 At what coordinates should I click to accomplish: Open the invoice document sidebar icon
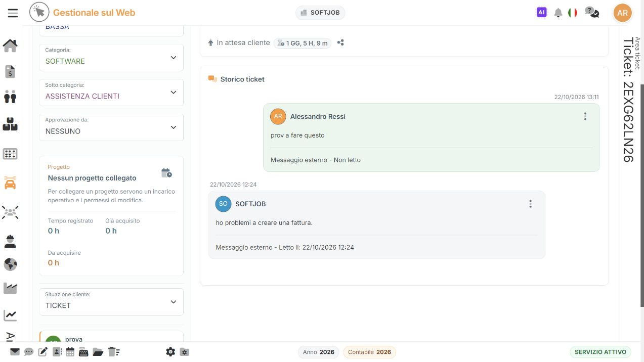(x=10, y=72)
